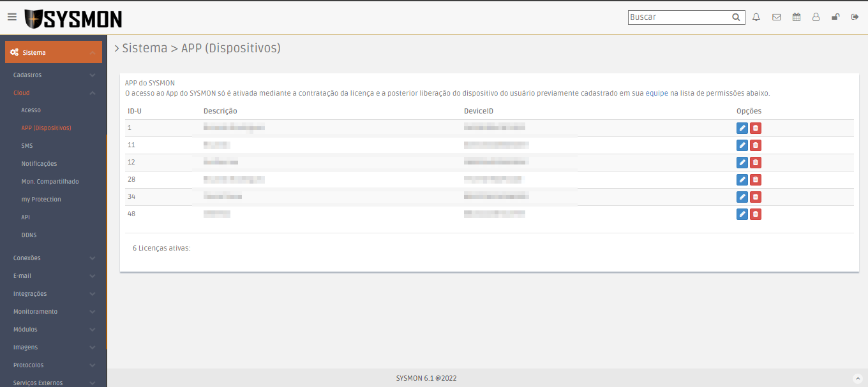
Task: Open the DDNS sidebar link
Action: pos(29,235)
